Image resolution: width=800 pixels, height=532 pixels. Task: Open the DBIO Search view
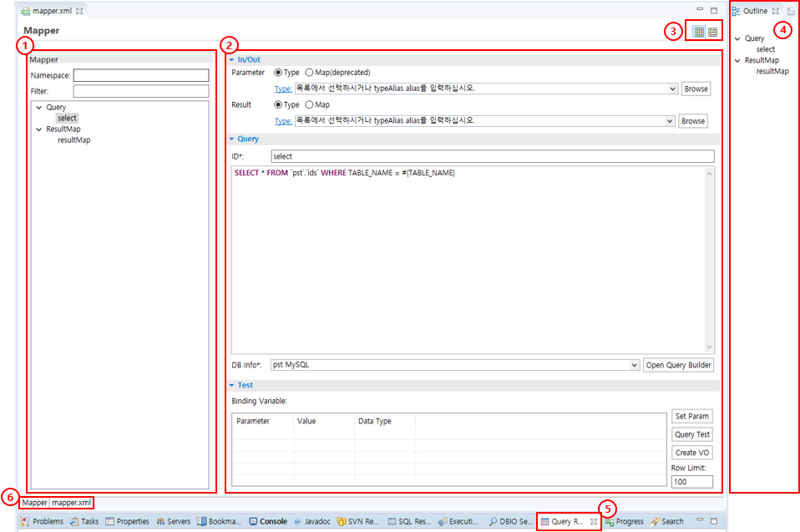pyautogui.click(x=512, y=521)
